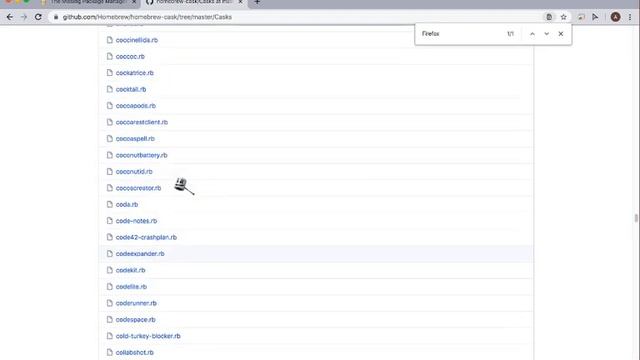
Task: Click file icon beside coderunner.rb
Action: (109, 303)
